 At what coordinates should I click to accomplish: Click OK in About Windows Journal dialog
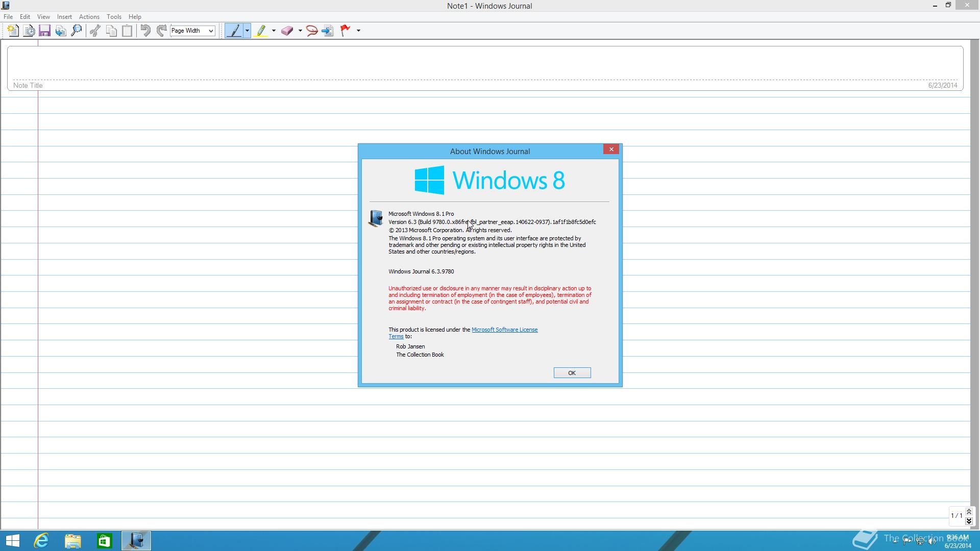[x=572, y=373]
